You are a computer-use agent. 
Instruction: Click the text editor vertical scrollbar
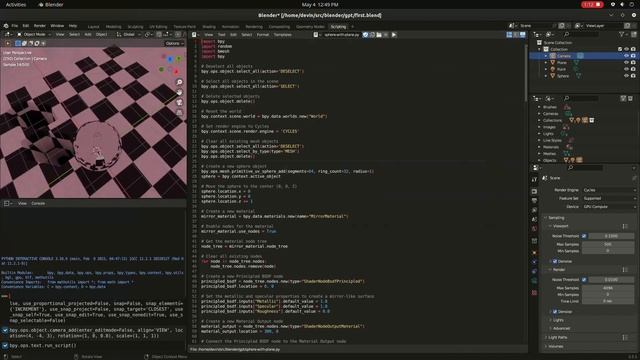[x=526, y=73]
